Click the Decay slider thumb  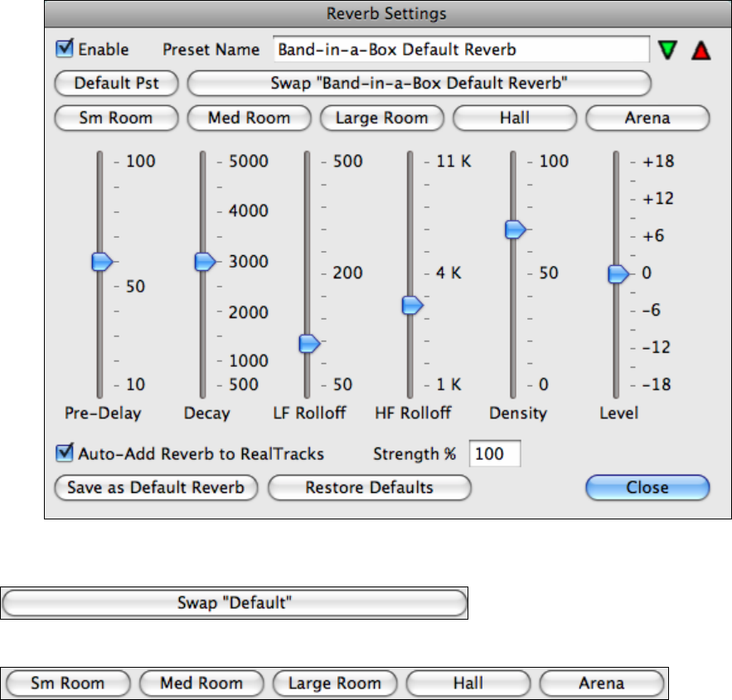coord(205,262)
